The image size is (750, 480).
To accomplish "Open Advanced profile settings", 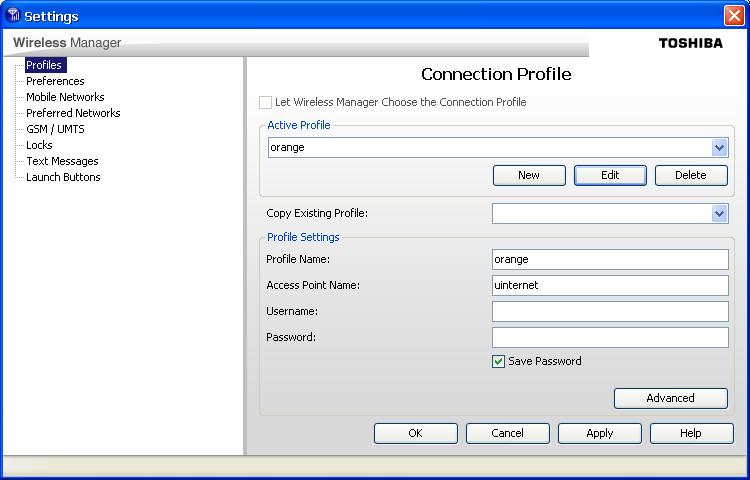I will coord(671,398).
